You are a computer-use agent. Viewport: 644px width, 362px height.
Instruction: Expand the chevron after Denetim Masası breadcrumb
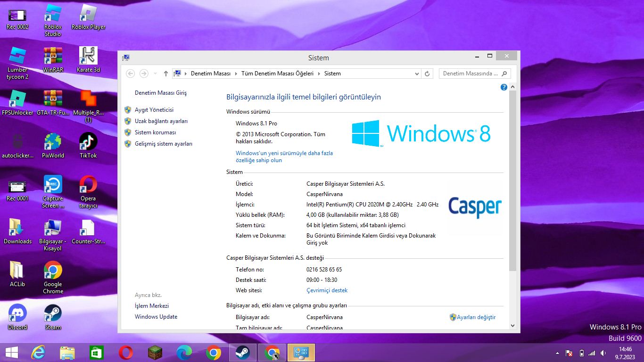(236, 74)
